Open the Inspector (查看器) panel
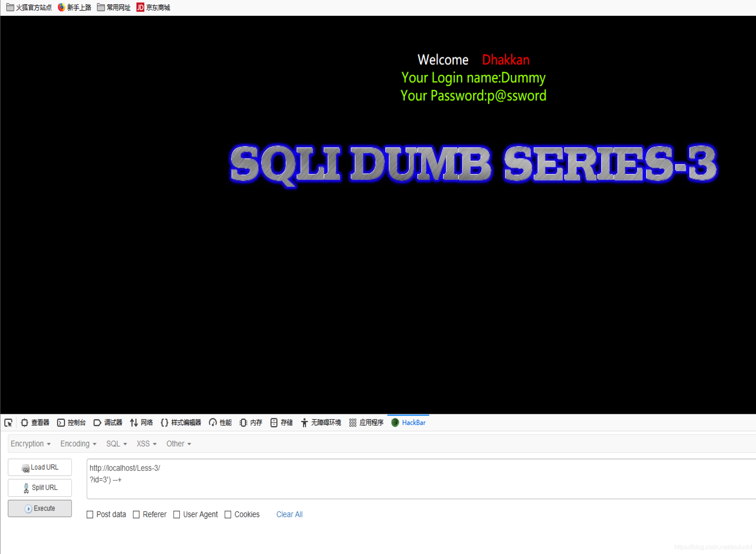Viewport: 756px width, 554px height. point(35,423)
